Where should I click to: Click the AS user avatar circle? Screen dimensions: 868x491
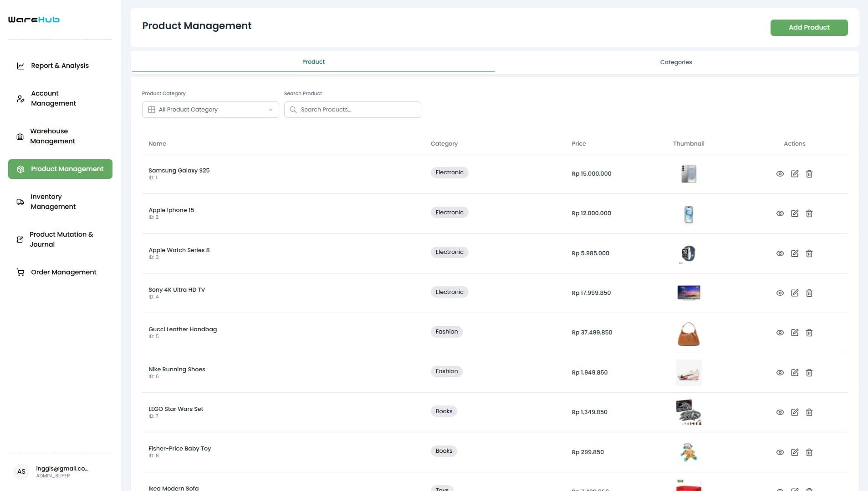tap(21, 471)
